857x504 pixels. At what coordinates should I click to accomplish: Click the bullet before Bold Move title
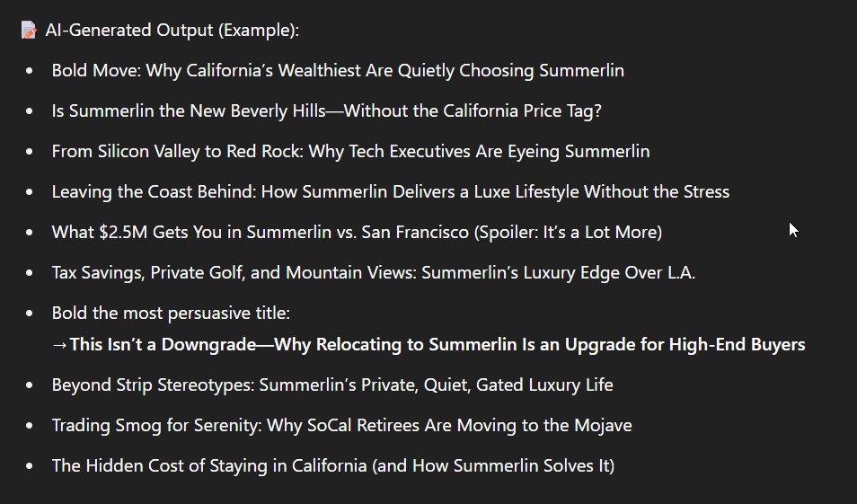(x=30, y=70)
